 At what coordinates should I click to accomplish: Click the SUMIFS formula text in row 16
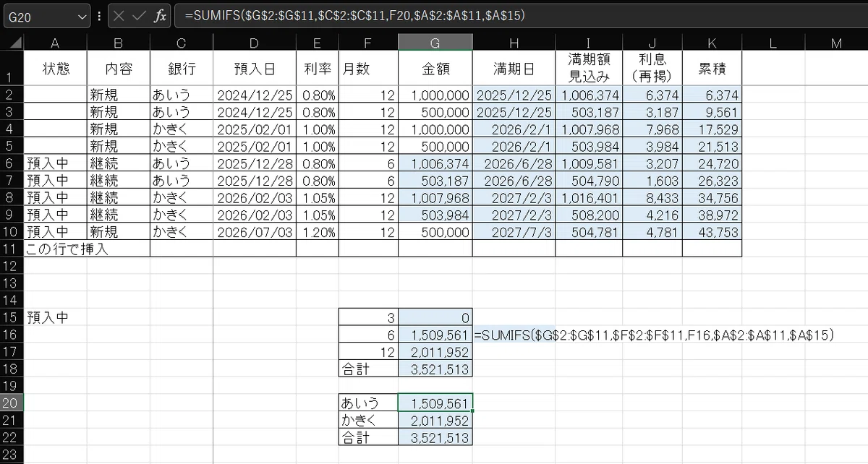[655, 335]
